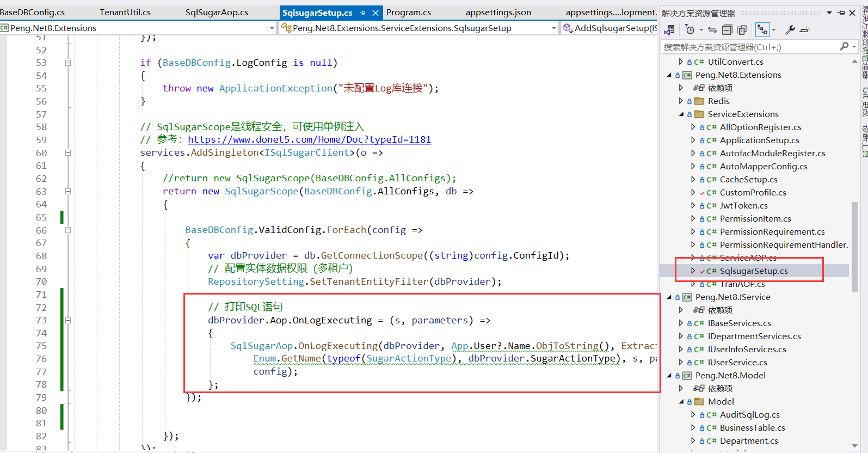Select CustomProfile.cs file
The width and height of the screenshot is (868, 453).
pos(753,193)
